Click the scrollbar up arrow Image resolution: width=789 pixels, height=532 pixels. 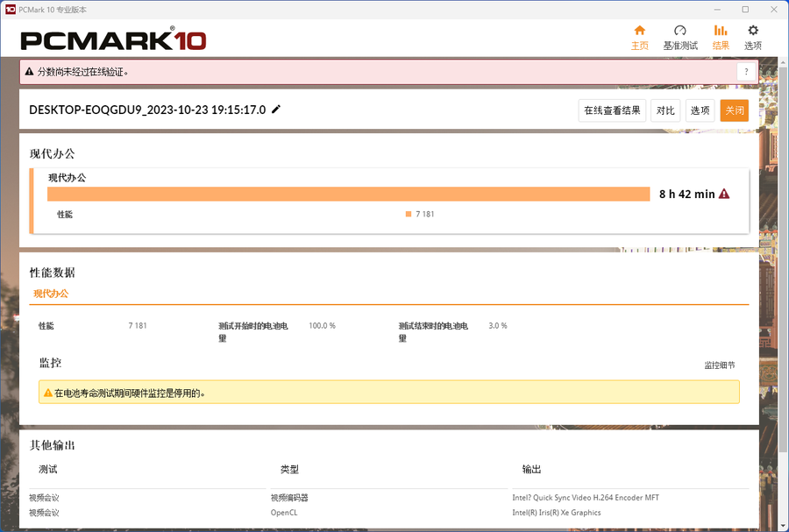pos(783,62)
